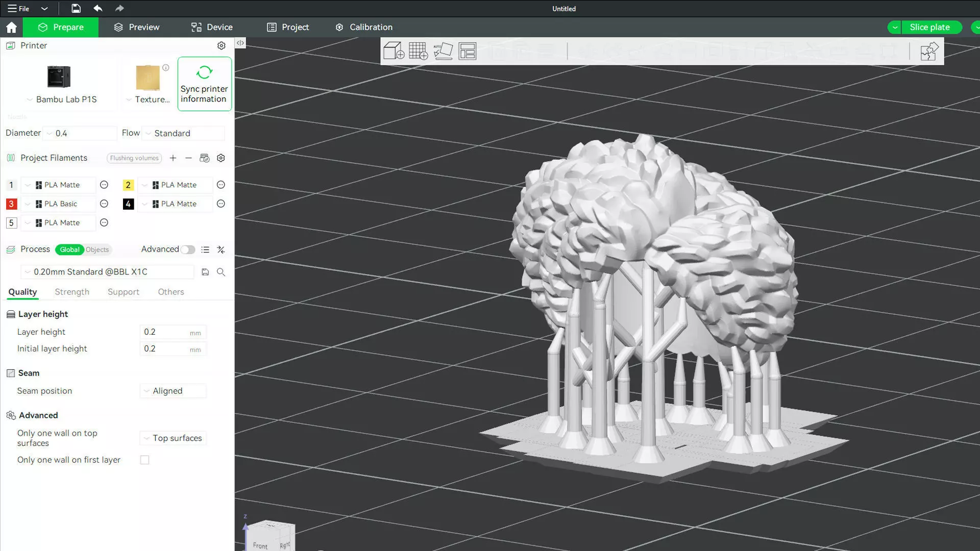This screenshot has width=980, height=551.
Task: Click the Slice plate button
Action: (929, 27)
